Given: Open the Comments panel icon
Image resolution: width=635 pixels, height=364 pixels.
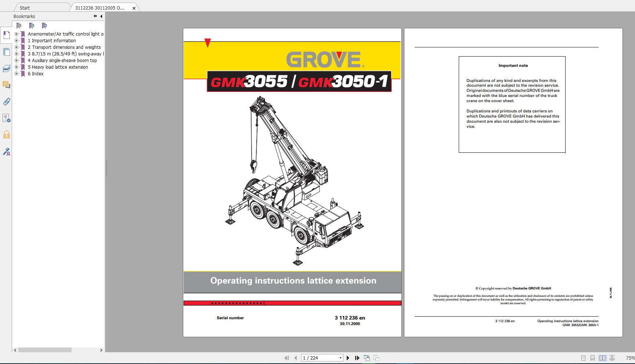Looking at the screenshot, I should point(6,85).
